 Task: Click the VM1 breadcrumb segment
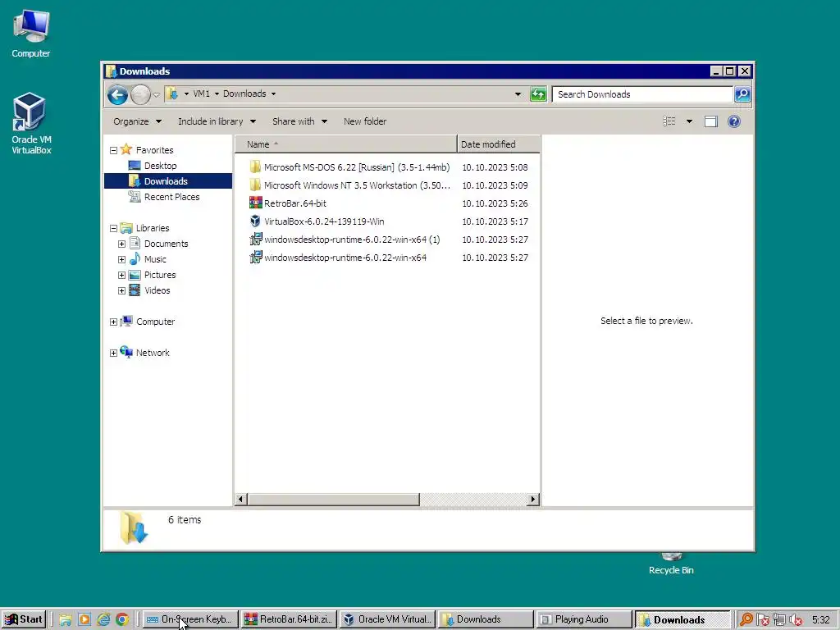pyautogui.click(x=202, y=94)
